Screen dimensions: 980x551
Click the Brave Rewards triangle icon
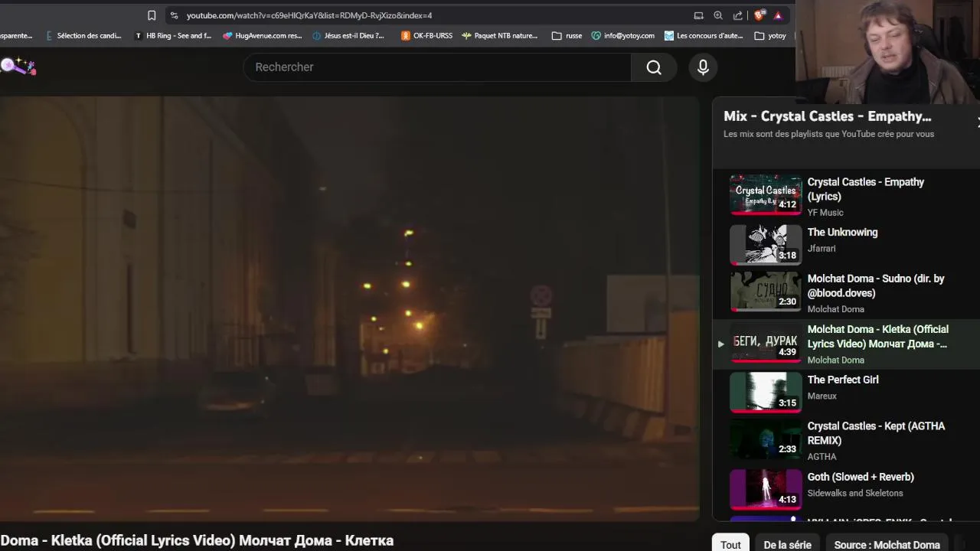click(778, 15)
